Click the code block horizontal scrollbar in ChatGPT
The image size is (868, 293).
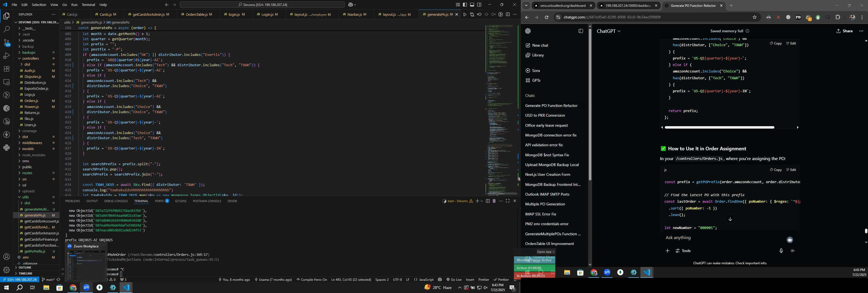coord(719,128)
